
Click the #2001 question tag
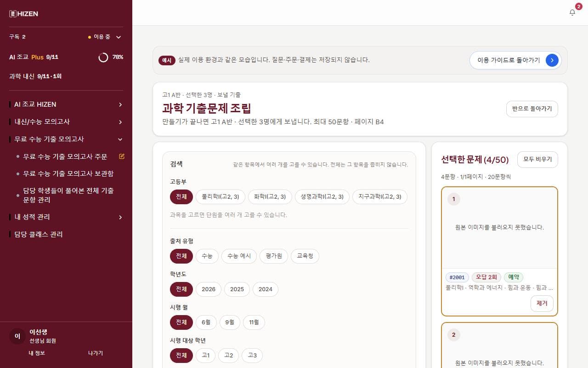coord(457,277)
